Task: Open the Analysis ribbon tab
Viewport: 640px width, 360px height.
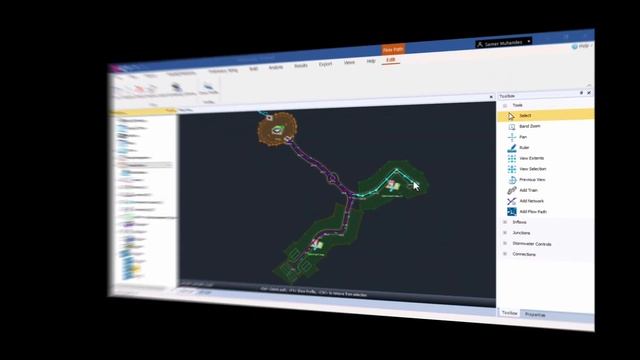Action: (x=276, y=67)
